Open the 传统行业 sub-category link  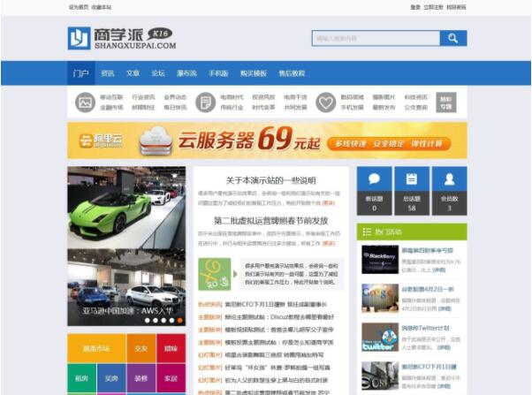click(x=232, y=108)
